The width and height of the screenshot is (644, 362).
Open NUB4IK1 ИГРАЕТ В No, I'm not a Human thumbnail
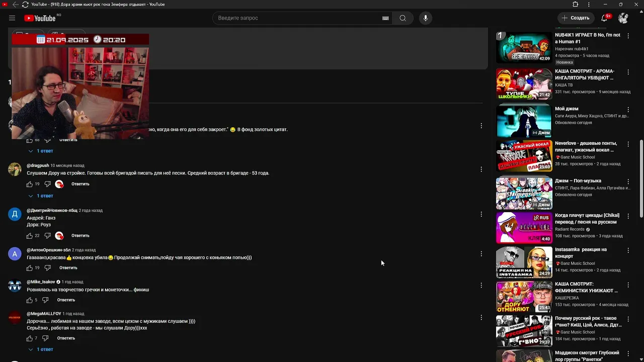524,47
